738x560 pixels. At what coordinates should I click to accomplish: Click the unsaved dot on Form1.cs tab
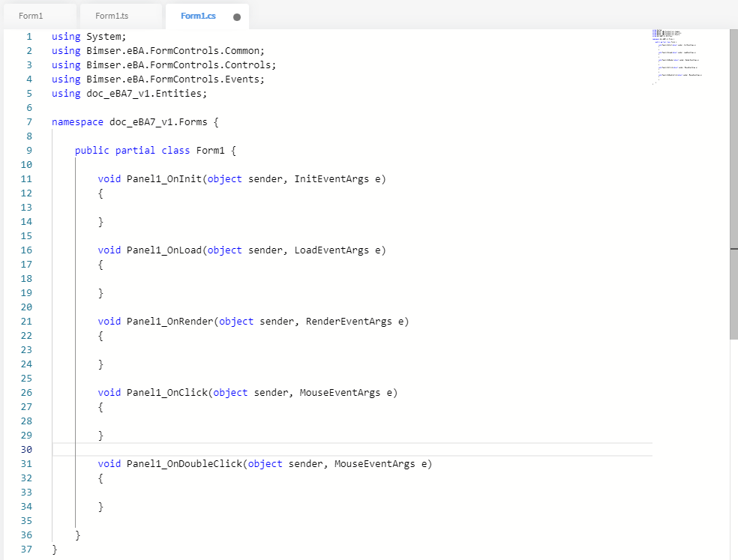[237, 16]
